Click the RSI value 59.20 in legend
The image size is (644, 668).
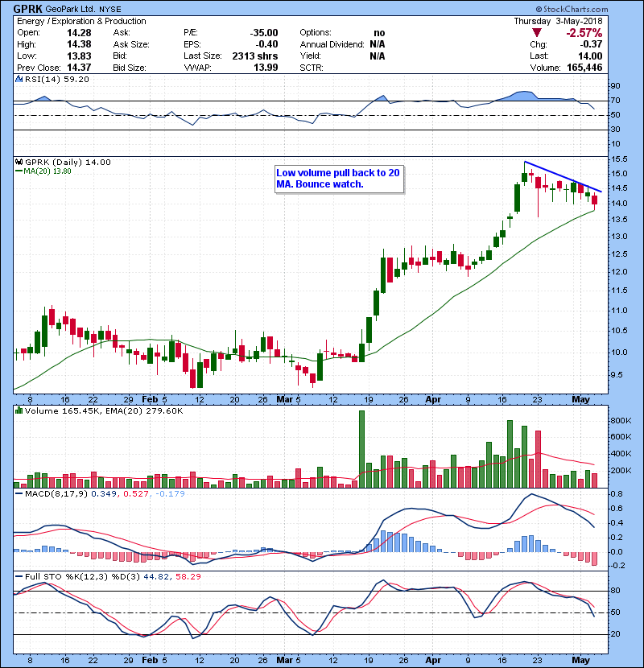pos(76,79)
